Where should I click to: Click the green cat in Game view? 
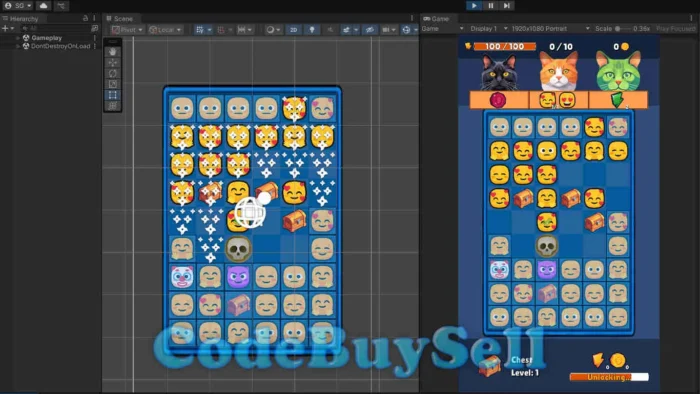618,71
